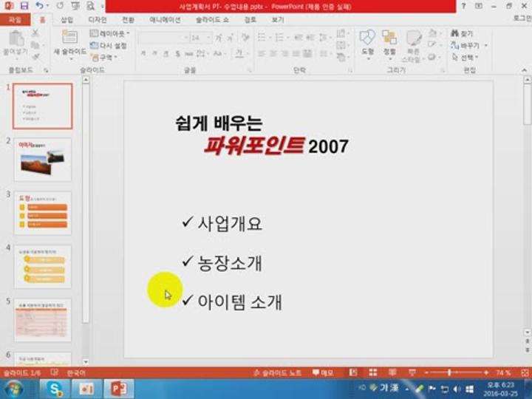Toggle bold text formatting
This screenshot has height=399, width=532.
click(143, 54)
